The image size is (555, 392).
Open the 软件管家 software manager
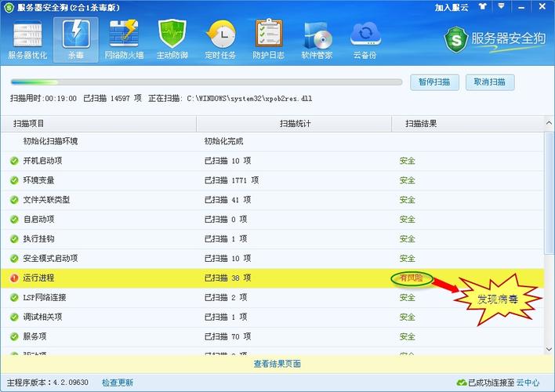[x=317, y=40]
